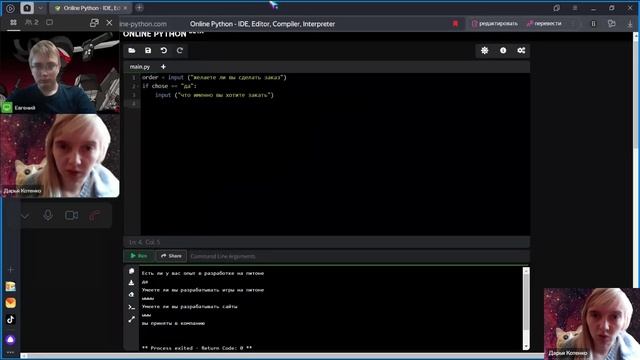Click the floating Дарья Котенко video overlay

592,324
